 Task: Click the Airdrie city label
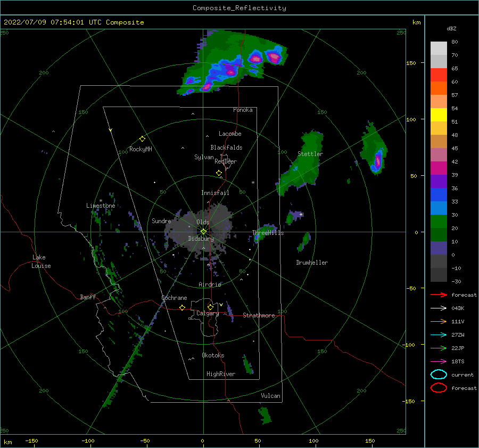[x=210, y=284]
